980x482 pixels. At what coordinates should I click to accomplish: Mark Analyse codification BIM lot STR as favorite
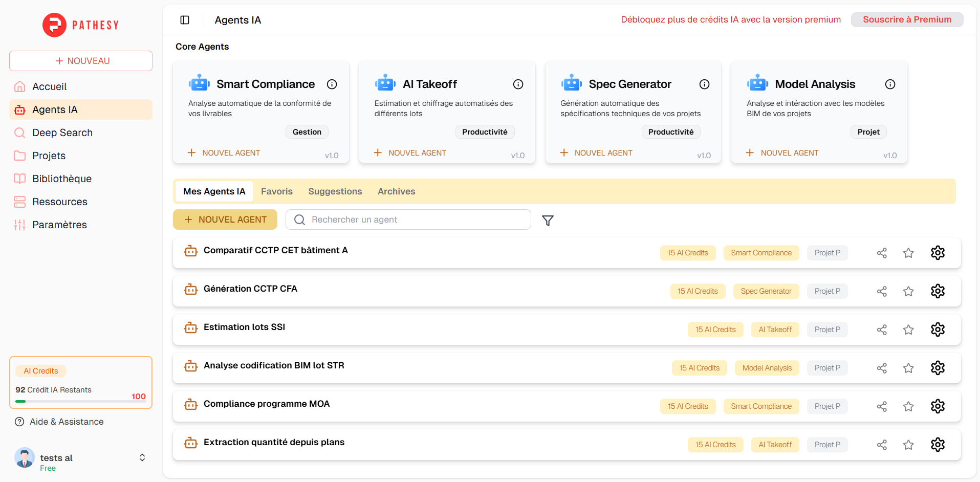908,368
